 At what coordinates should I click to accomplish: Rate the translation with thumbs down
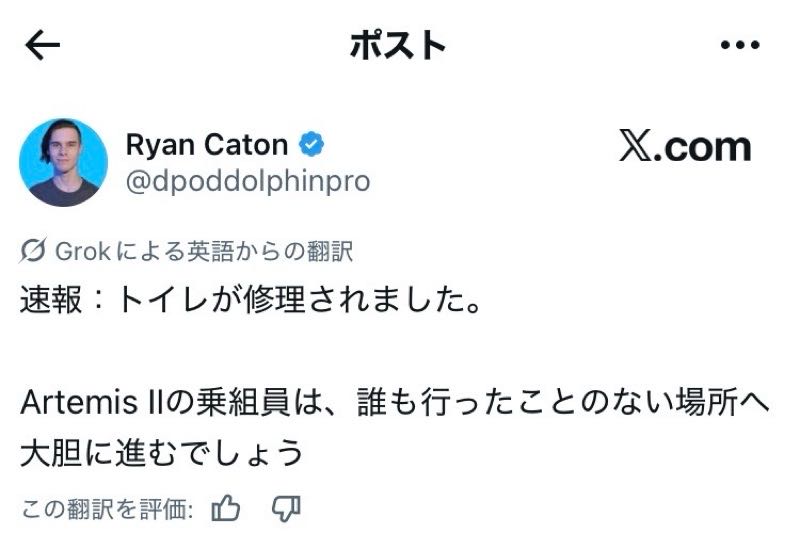(x=286, y=508)
